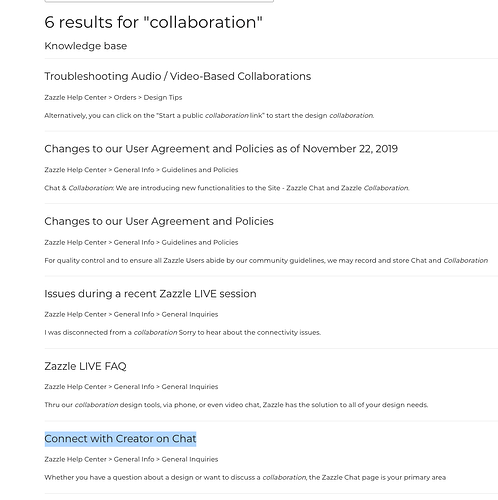Click General Info breadcrumb under Zazzle LIVE FAQ

134,387
